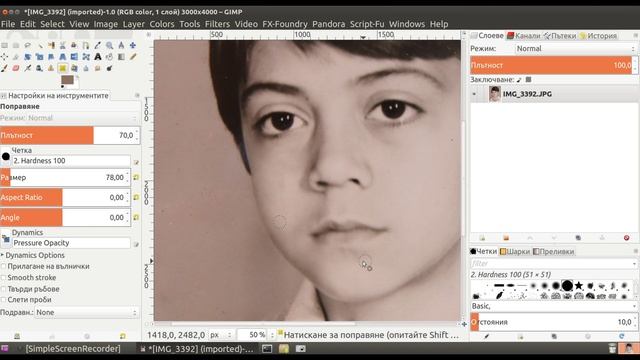Switch to the Пътеки tab
640x360 pixels.
560,36
